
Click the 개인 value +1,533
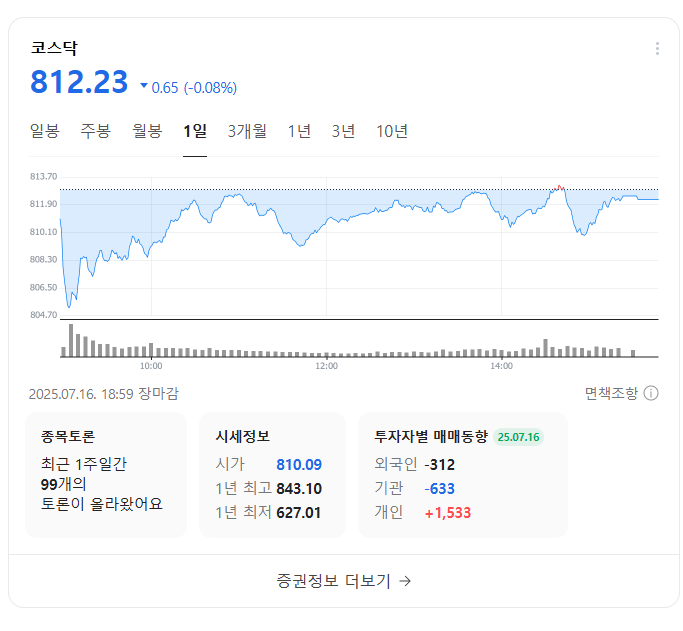pyautogui.click(x=448, y=513)
